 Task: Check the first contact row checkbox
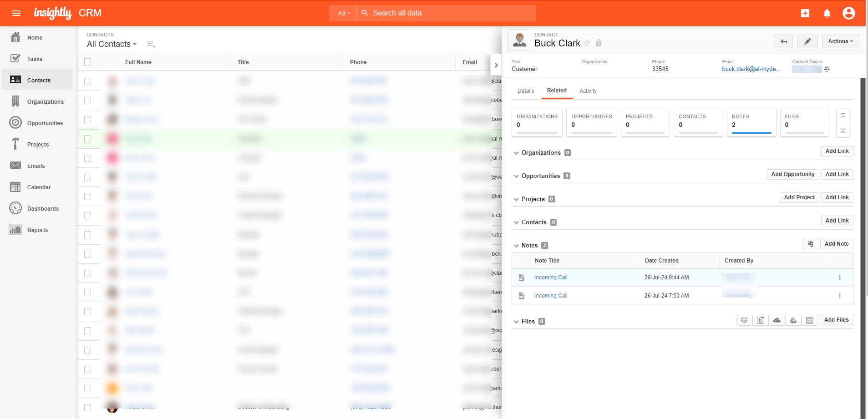88,81
